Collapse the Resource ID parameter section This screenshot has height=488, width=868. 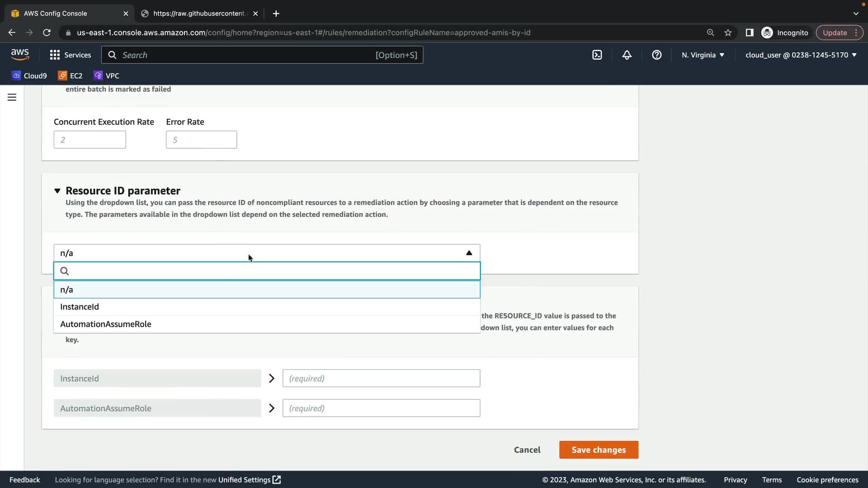pyautogui.click(x=57, y=191)
